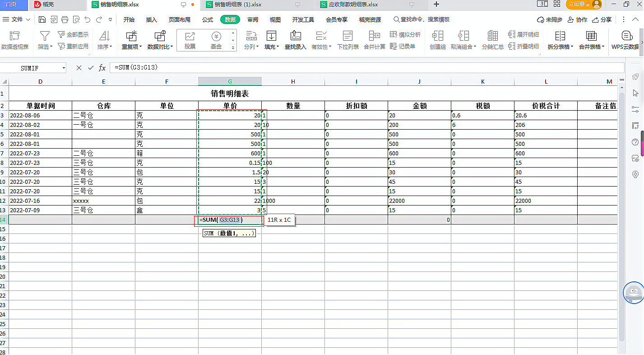Open the 文件 menu dropdown
This screenshot has width=644, height=355.
17,19
